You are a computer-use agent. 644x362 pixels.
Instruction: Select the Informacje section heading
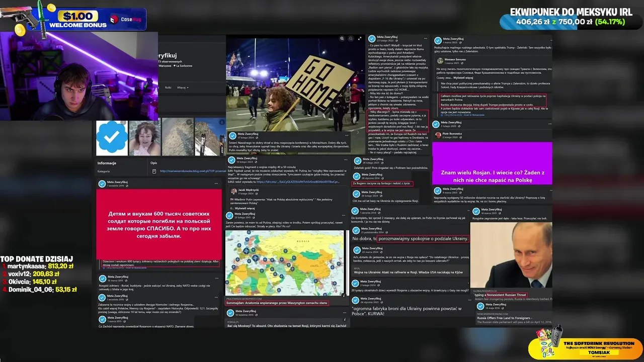click(x=107, y=163)
